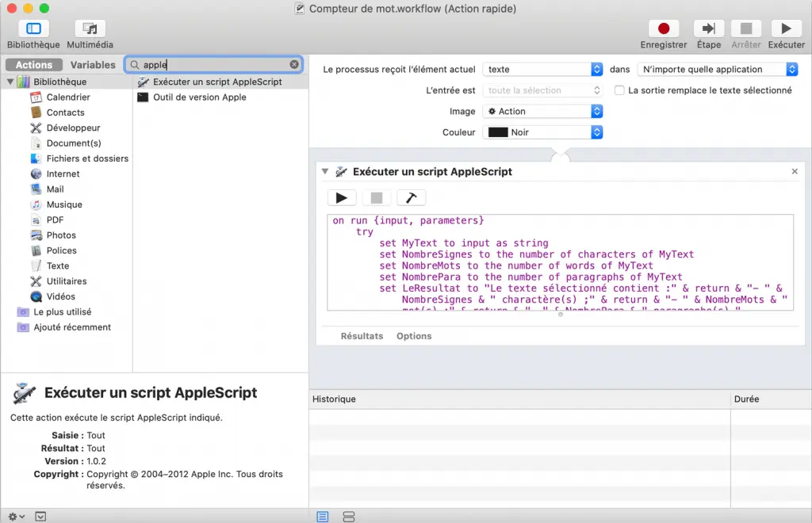Select the Utilitaires category
This screenshot has width=812, height=523.
pyautogui.click(x=67, y=281)
